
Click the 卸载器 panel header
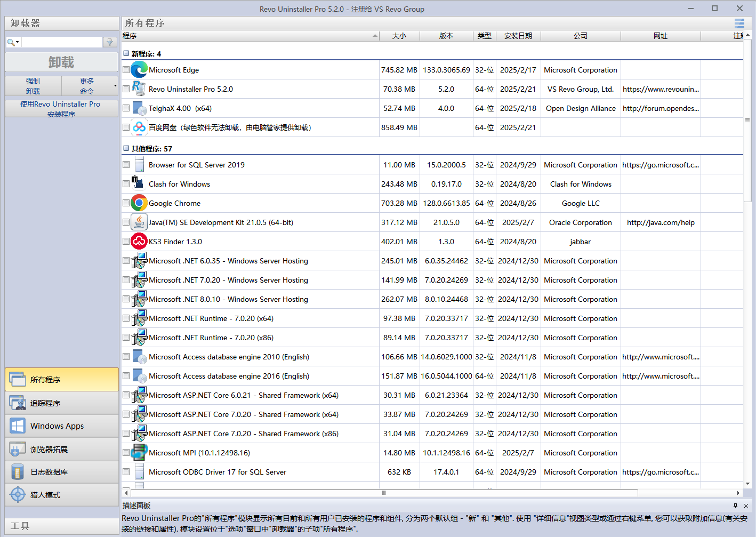pyautogui.click(x=62, y=23)
